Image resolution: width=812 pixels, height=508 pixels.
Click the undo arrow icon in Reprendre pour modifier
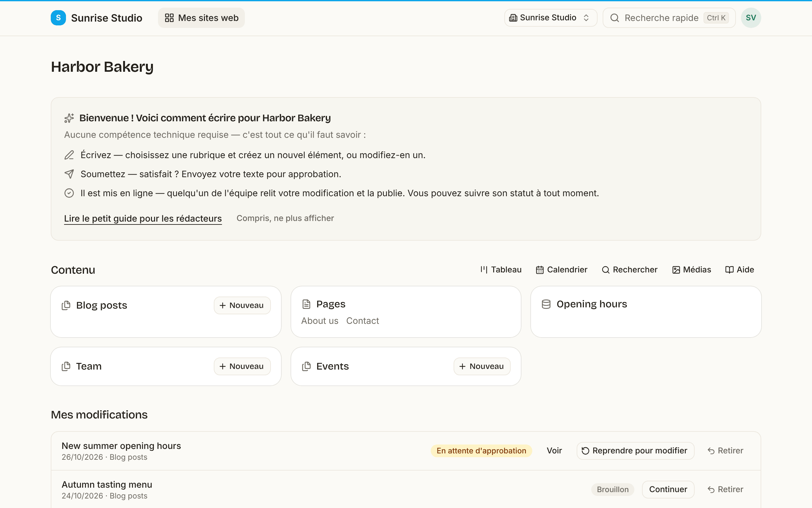(585, 451)
